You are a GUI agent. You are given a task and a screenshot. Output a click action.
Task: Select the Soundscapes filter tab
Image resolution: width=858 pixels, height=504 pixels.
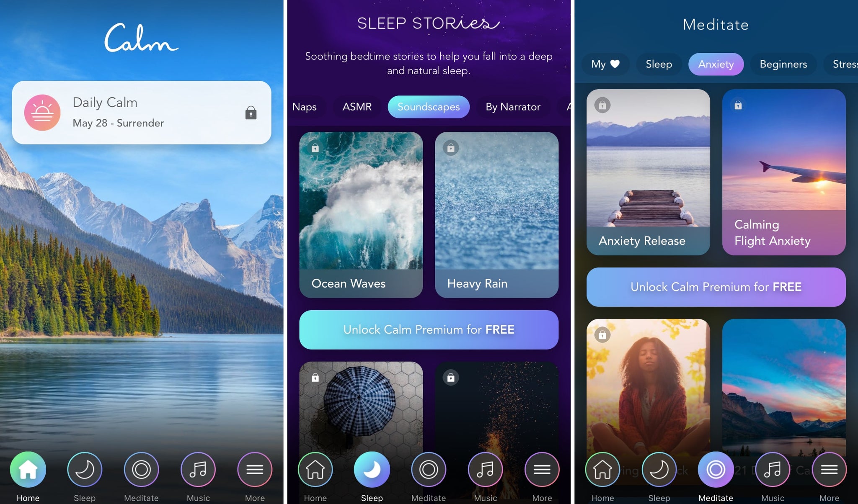tap(428, 107)
